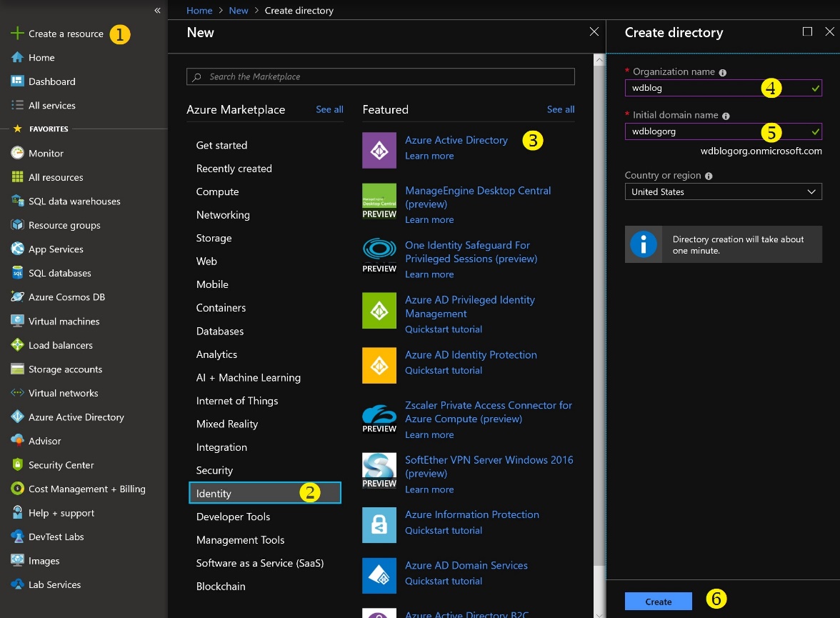Select the Identity category
840x618 pixels.
coord(264,493)
